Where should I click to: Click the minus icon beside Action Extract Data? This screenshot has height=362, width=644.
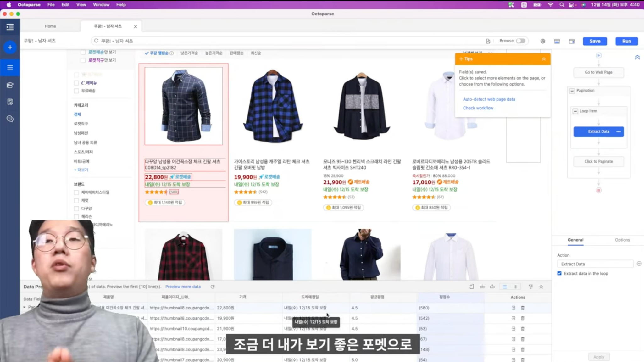click(x=639, y=264)
